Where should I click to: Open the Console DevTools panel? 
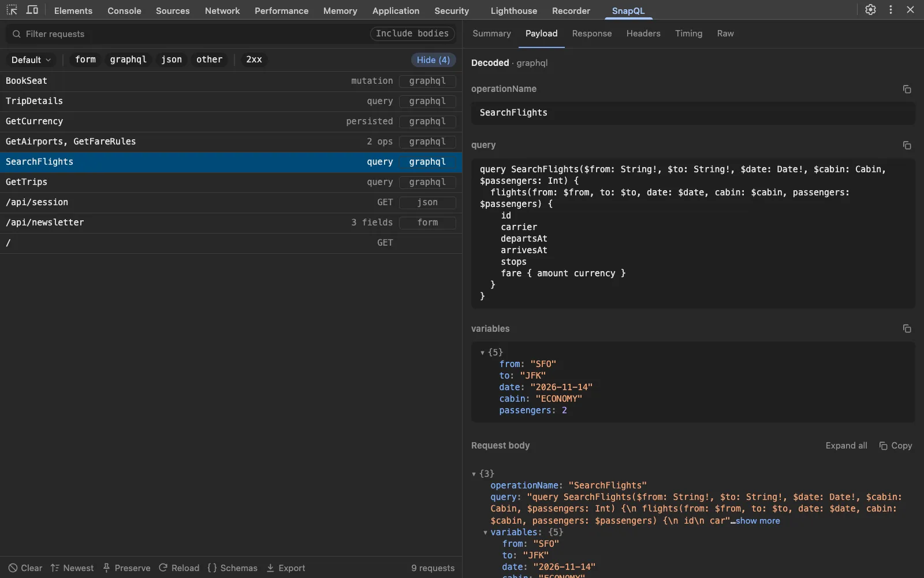124,10
